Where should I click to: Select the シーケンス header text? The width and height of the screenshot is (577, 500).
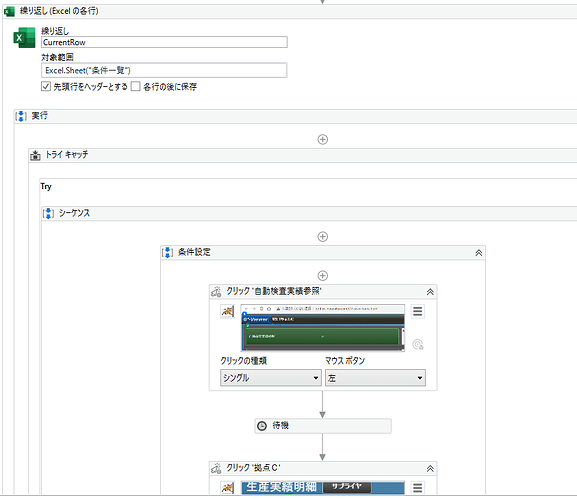[74, 213]
